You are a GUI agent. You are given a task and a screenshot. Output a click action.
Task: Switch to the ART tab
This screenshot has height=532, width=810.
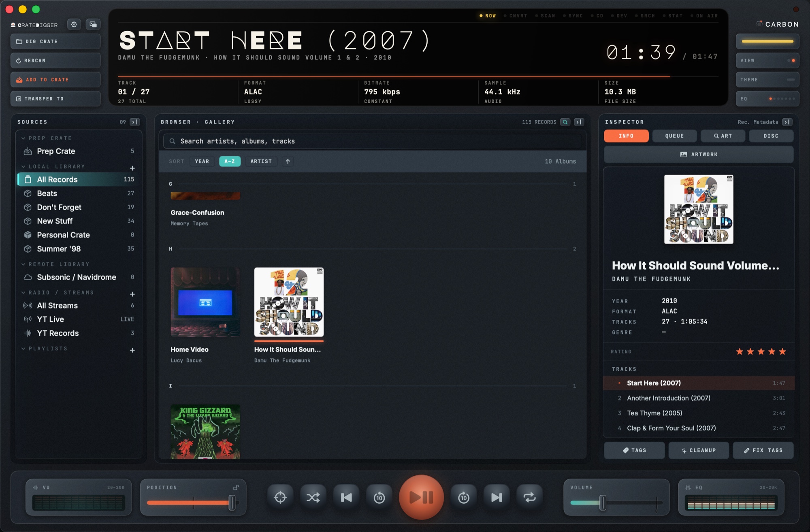[723, 136]
